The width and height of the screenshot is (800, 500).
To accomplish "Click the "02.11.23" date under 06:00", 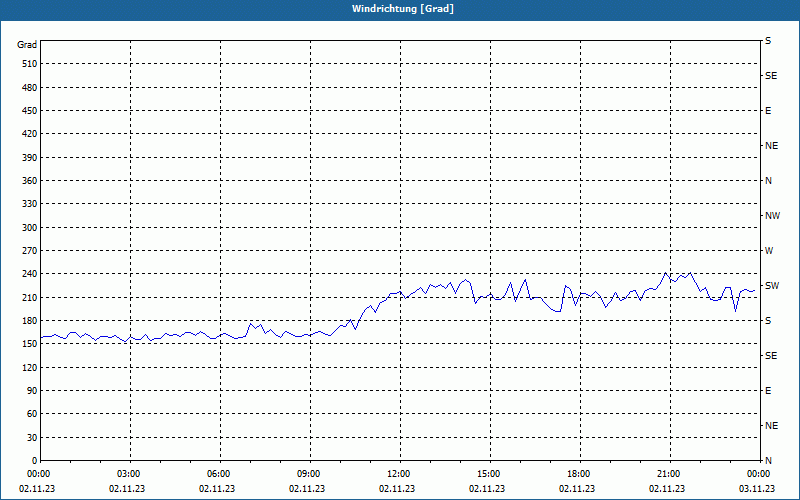I will click(217, 489).
